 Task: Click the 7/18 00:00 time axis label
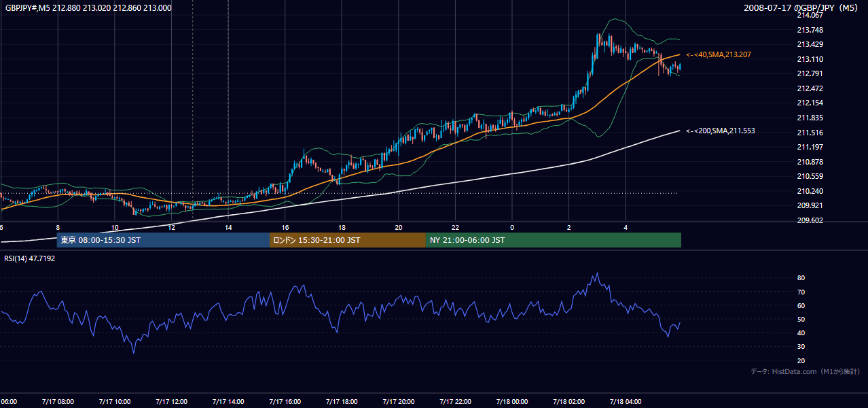point(512,402)
